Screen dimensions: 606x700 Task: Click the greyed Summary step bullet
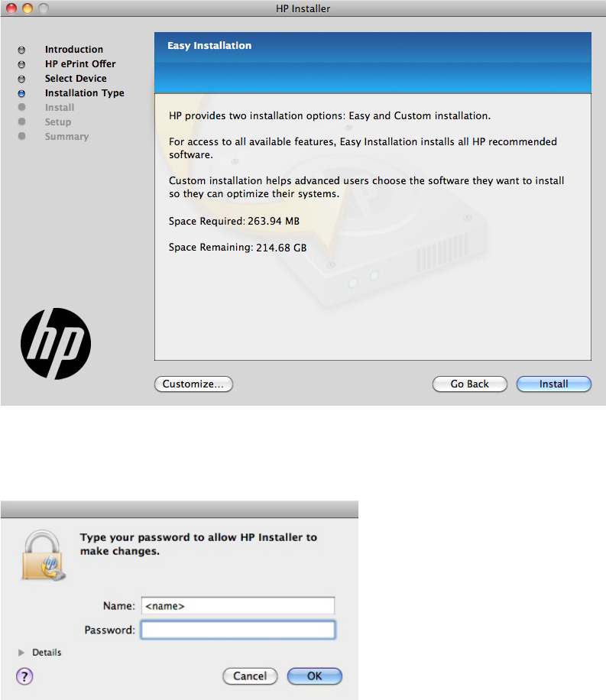pos(22,137)
